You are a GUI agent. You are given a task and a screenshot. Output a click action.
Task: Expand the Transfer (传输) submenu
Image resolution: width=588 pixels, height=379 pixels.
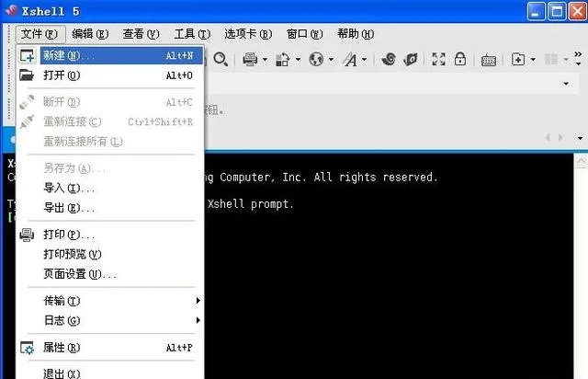[110, 301]
